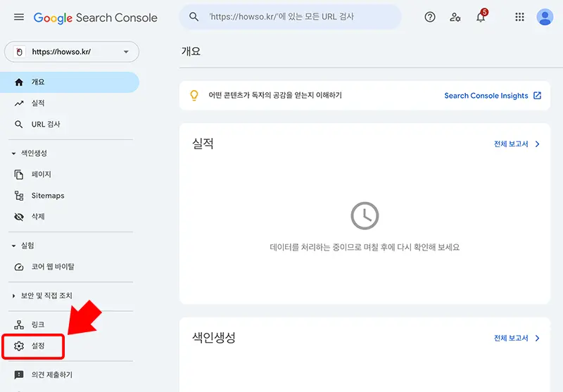Viewport: 563px width, 392px height.
Task: Click the 색인생성 card heading
Action: [214, 337]
